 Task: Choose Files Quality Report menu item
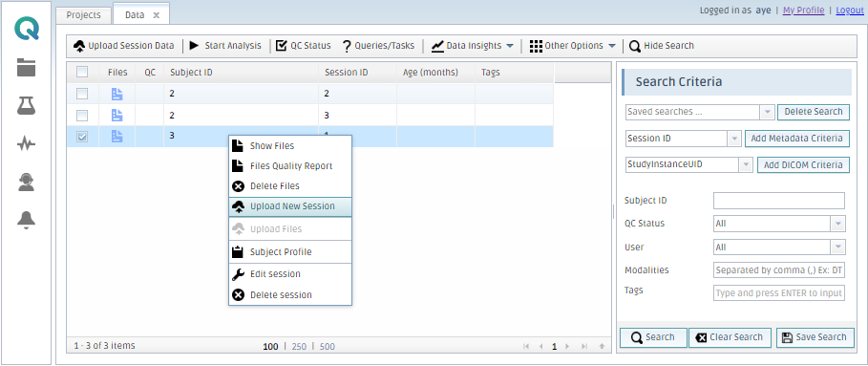click(290, 166)
